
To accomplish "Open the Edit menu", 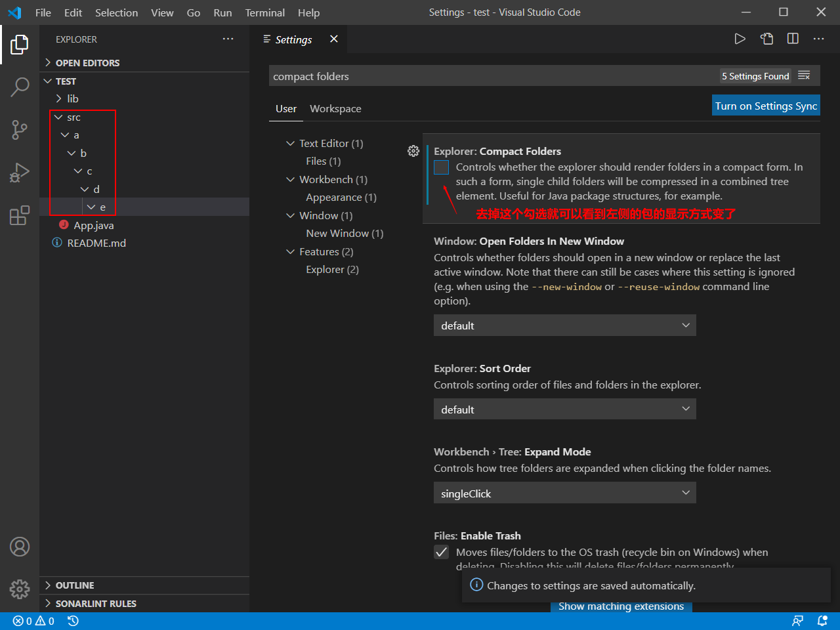I will (x=73, y=12).
